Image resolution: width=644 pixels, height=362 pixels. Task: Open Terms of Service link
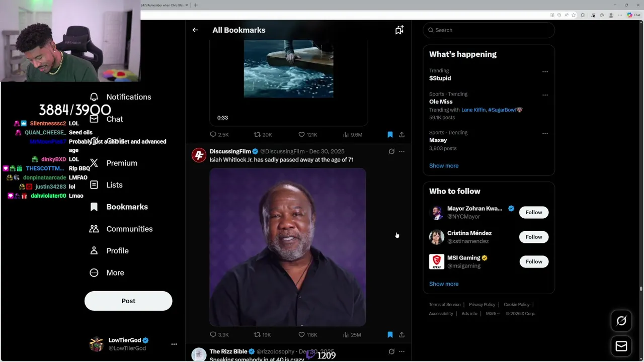[x=445, y=305]
